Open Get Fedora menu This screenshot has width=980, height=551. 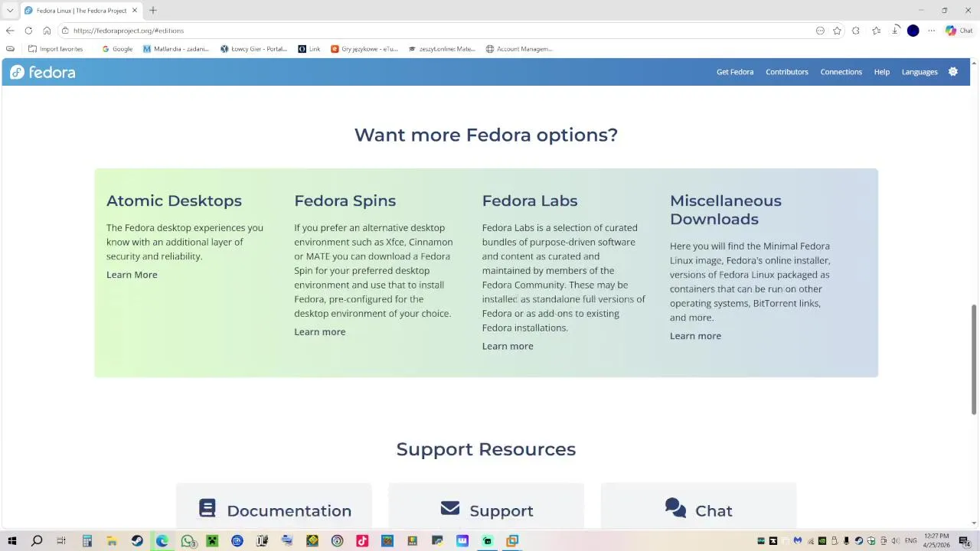point(735,72)
